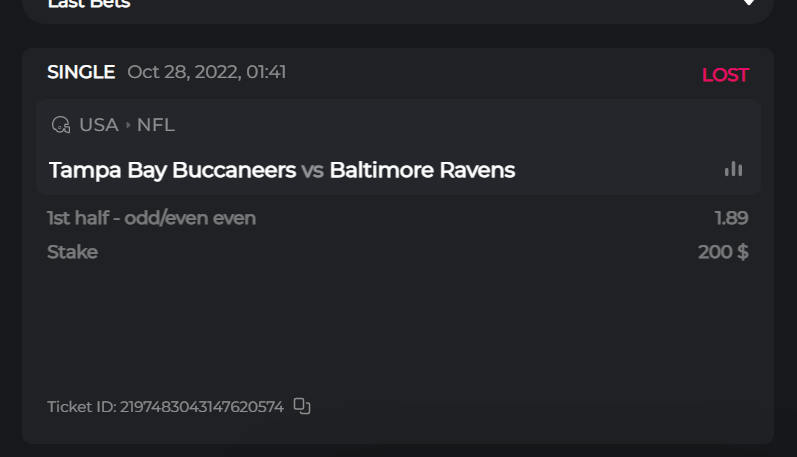Click the football helmet sport icon
Viewport: 797px width, 457px height.
[61, 125]
